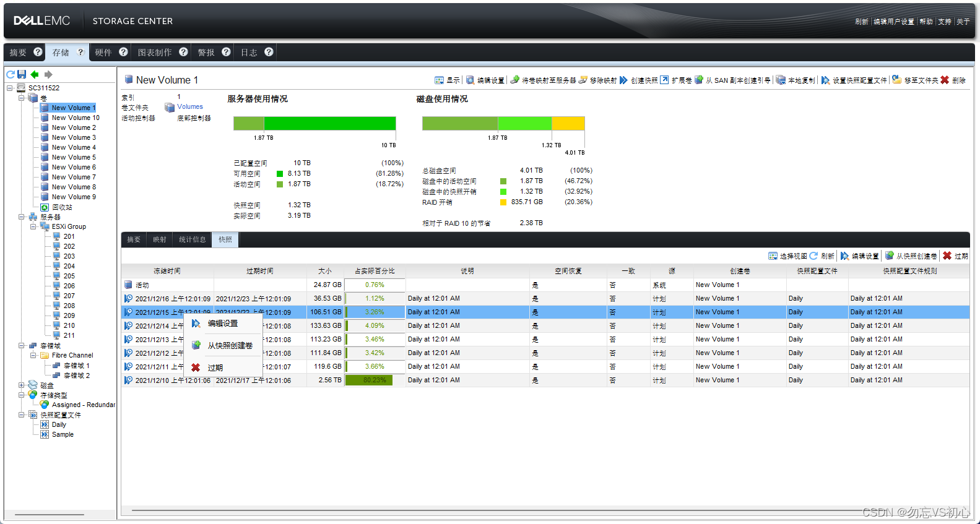Collapse the ESXi Group server folder
Image resolution: width=980 pixels, height=524 pixels.
pos(33,226)
